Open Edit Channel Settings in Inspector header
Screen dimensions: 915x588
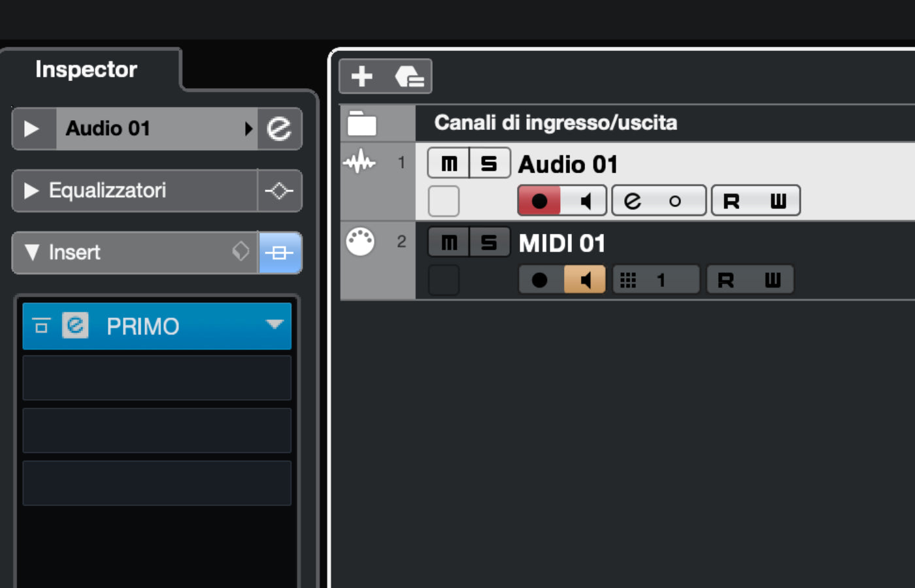(x=279, y=129)
